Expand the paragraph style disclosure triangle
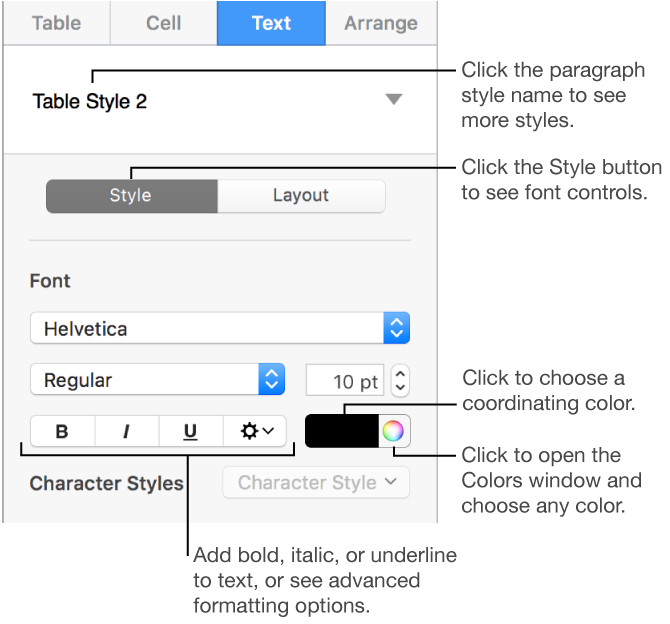The image size is (670, 624). point(394,100)
